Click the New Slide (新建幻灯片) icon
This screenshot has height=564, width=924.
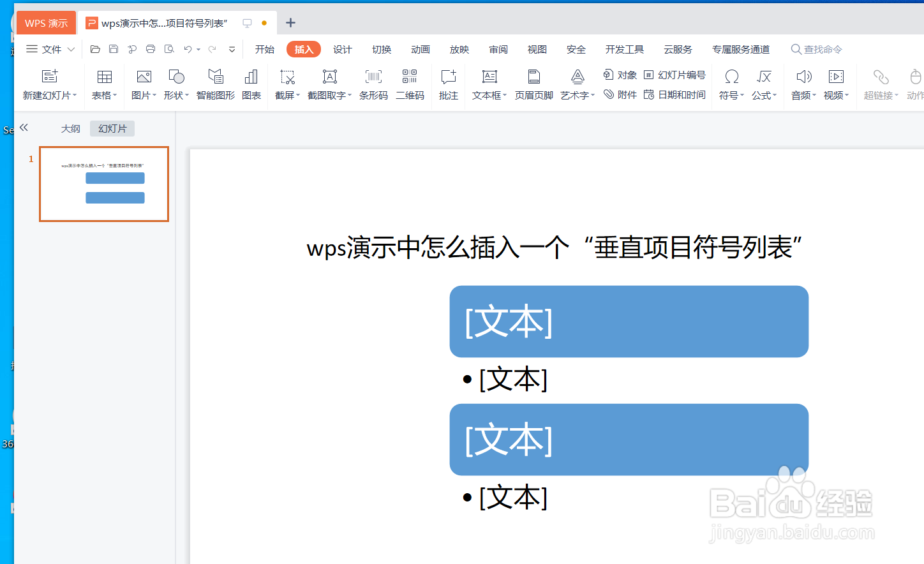tap(50, 77)
